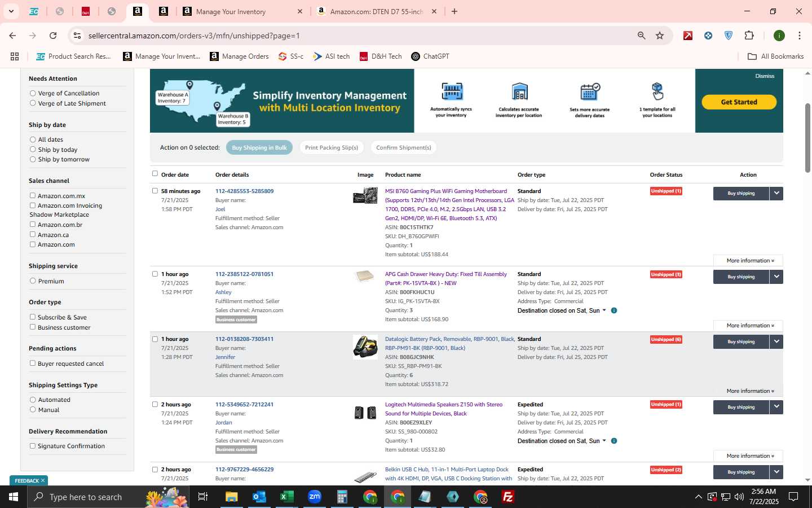Image resolution: width=812 pixels, height=508 pixels.
Task: Open the Adobe Acrobat extension icon
Action: pyautogui.click(x=688, y=36)
